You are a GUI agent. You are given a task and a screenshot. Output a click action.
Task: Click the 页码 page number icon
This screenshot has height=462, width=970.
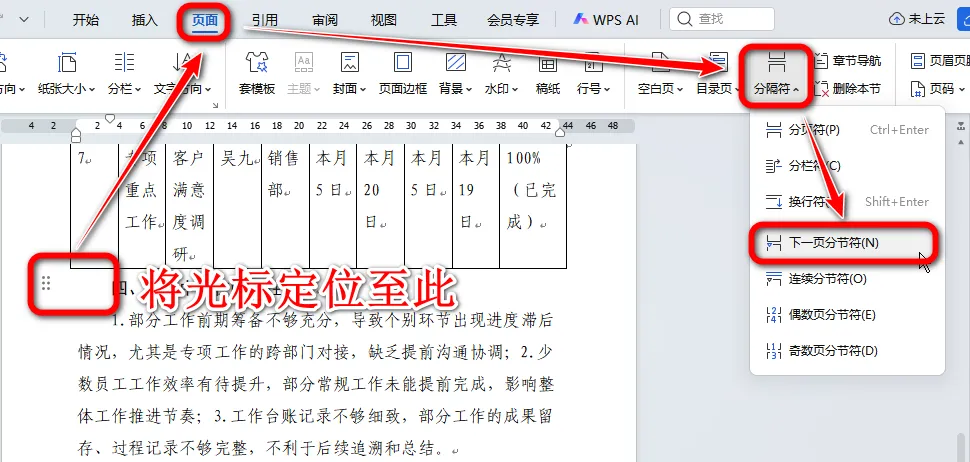918,88
